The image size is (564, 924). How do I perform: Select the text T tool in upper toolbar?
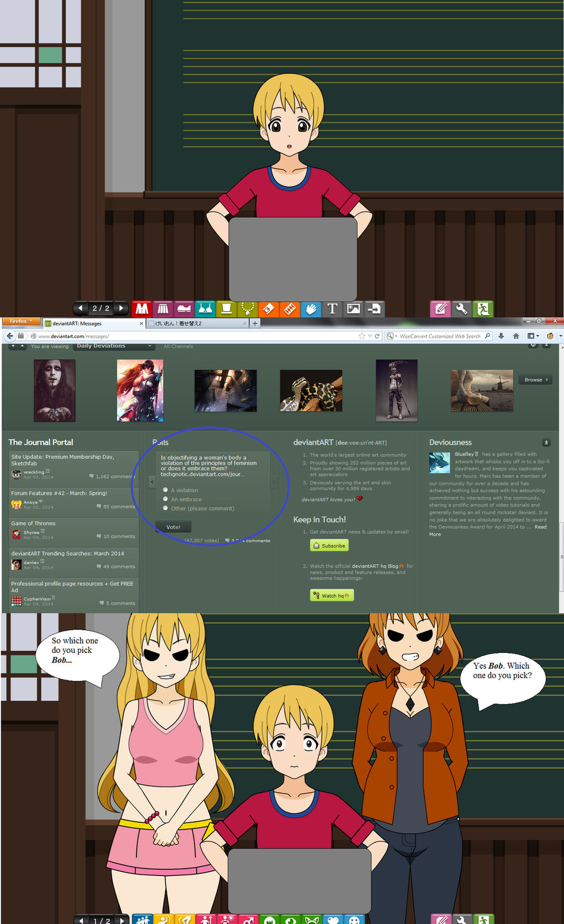point(332,309)
